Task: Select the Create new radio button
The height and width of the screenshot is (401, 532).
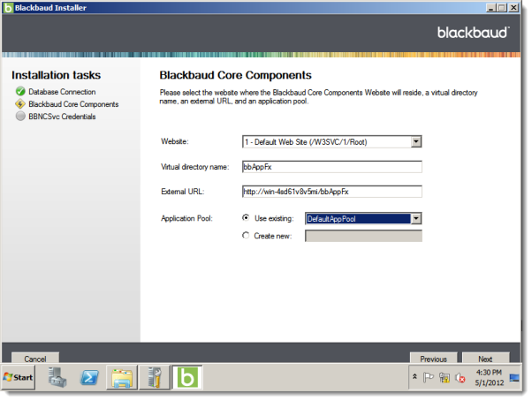Action: point(246,236)
